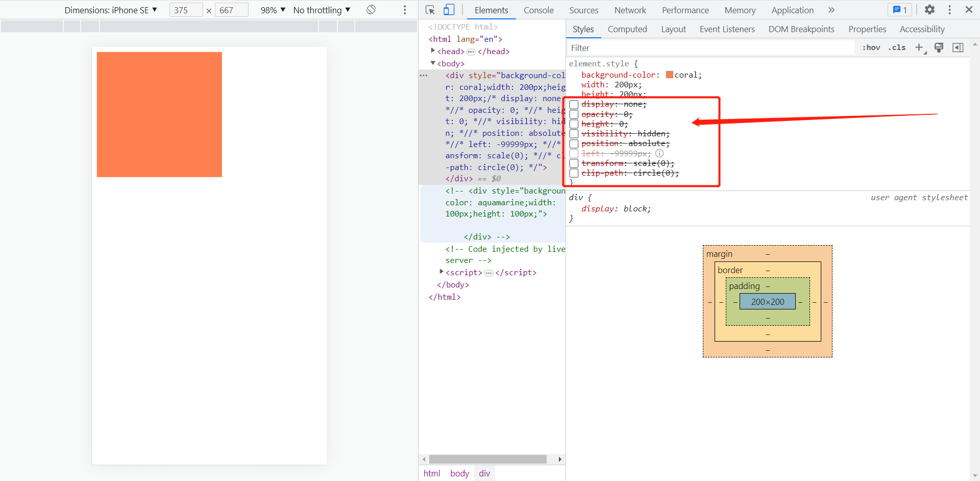Switch to the Computed styles tab
Image resolution: width=980 pixels, height=481 pixels.
pos(627,29)
